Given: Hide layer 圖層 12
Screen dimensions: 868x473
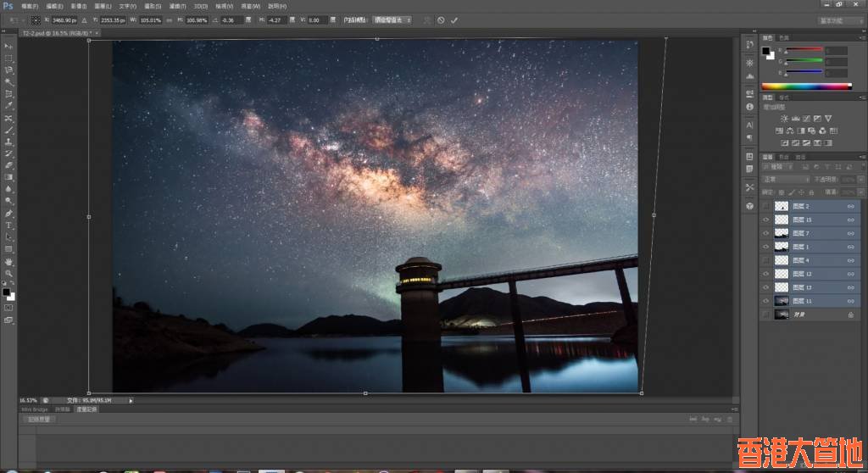Looking at the screenshot, I should 766,274.
